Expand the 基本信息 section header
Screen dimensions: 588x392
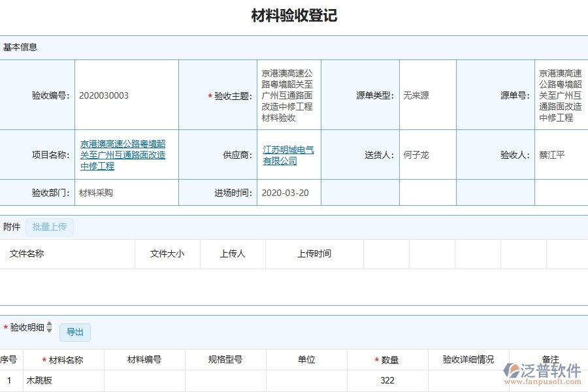coord(20,47)
